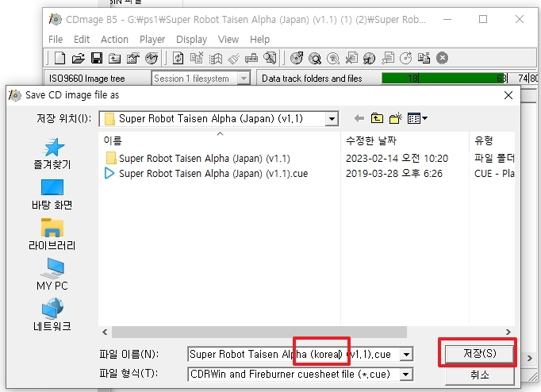The width and height of the screenshot is (541, 392).
Task: Click the New image toolbar icon
Action: pyautogui.click(x=59, y=58)
